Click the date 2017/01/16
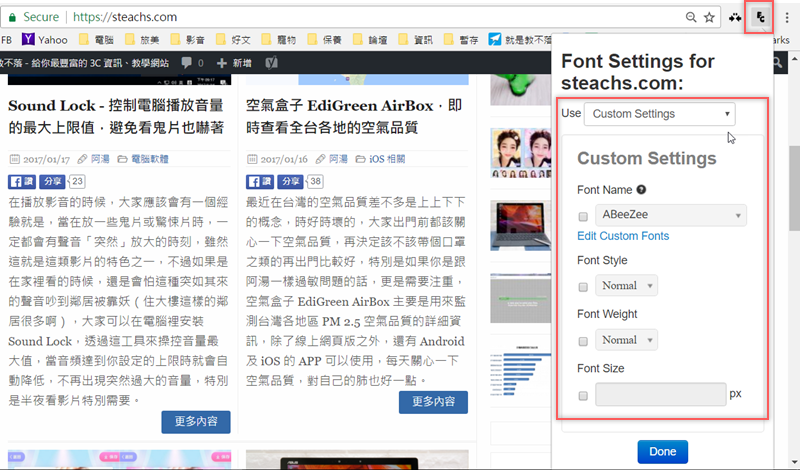800x470 pixels. (284, 160)
